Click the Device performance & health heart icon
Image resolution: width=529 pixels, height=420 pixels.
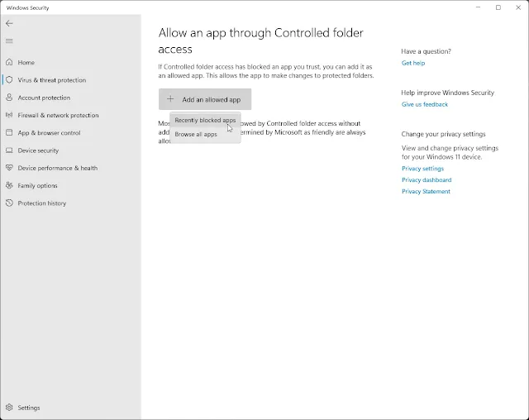(x=9, y=168)
